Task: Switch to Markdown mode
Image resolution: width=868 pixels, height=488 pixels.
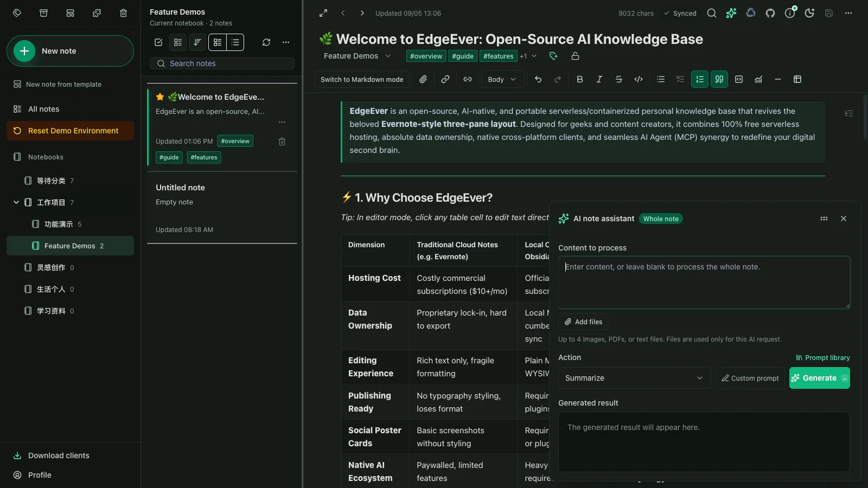Action: [x=362, y=79]
